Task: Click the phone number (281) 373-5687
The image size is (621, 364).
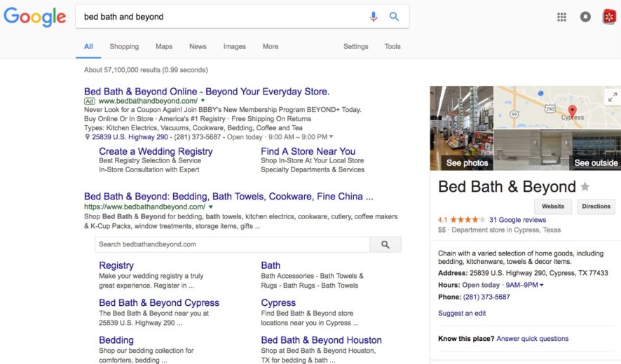Action: [x=486, y=297]
